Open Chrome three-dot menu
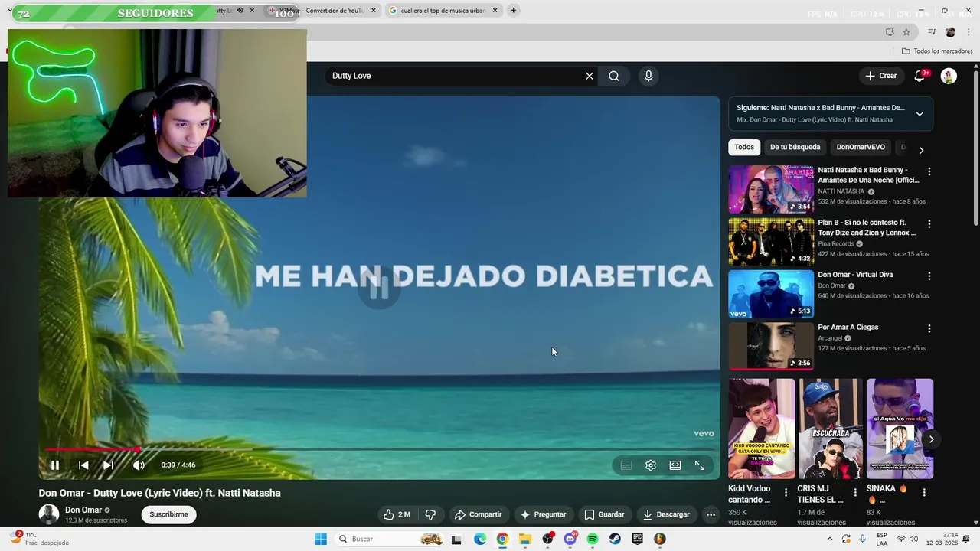This screenshot has height=551, width=980. [969, 32]
